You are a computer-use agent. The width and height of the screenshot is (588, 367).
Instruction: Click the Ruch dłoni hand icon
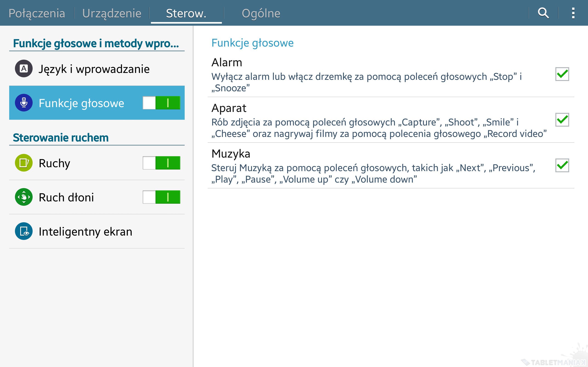click(x=24, y=197)
